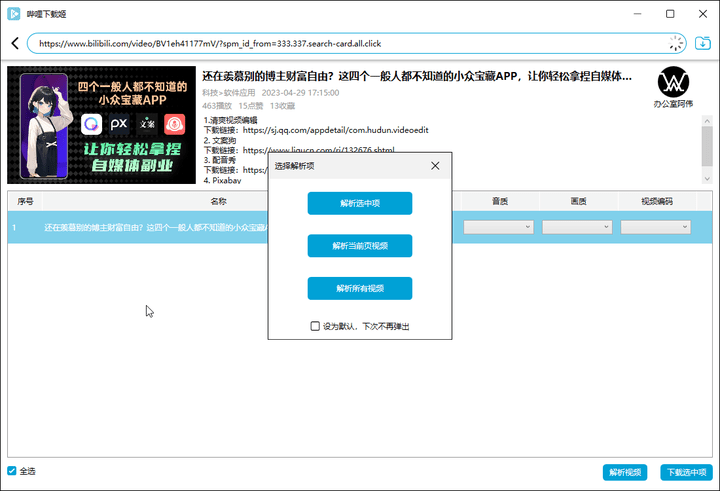
Task: Close the 选择解析项 dialog
Action: (435, 166)
